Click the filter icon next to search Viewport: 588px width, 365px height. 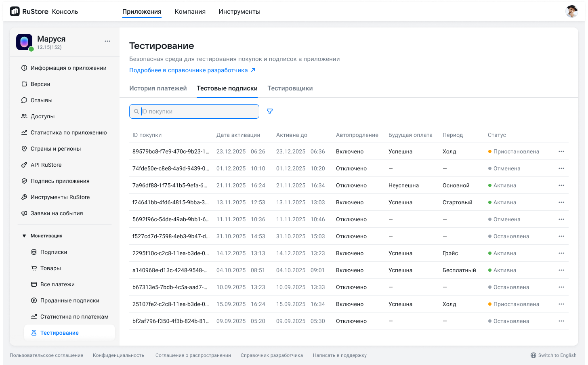(269, 111)
